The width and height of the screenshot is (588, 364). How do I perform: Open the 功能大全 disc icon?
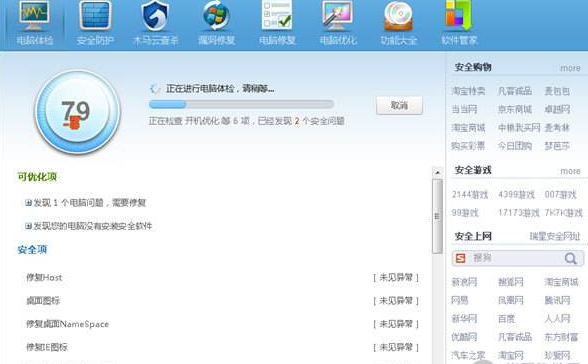[398, 16]
